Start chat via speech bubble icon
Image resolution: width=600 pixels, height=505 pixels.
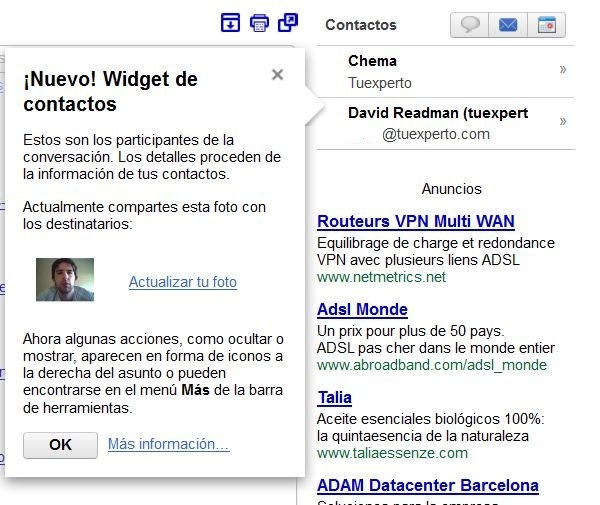470,25
